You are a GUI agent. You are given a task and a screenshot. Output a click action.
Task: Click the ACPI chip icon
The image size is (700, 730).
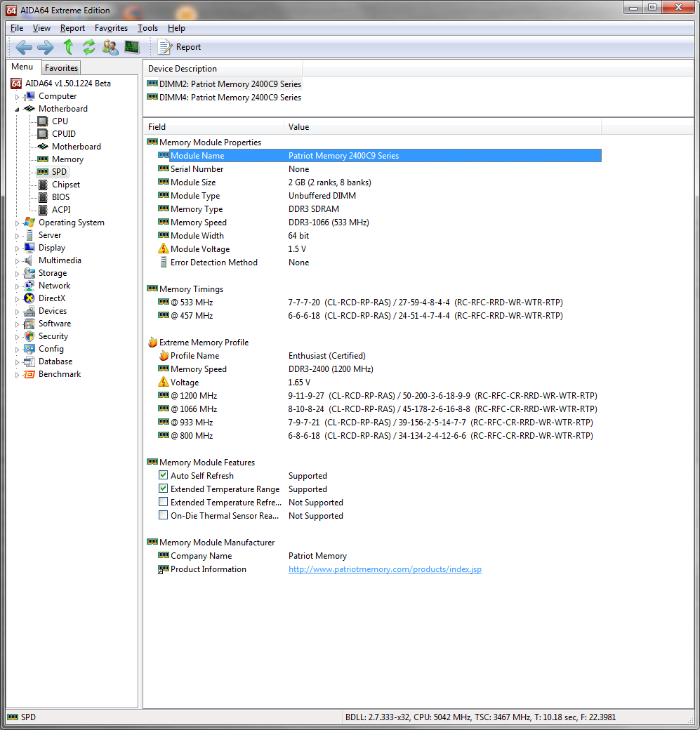pyautogui.click(x=42, y=209)
